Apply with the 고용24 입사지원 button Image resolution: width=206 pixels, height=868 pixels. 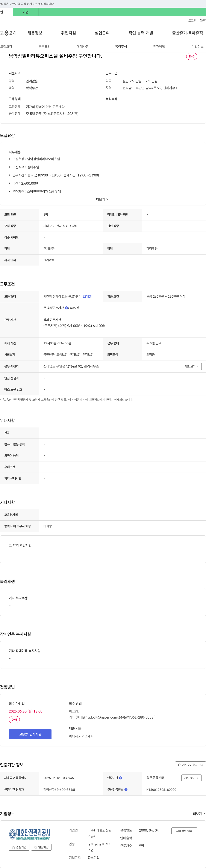pyautogui.click(x=30, y=734)
